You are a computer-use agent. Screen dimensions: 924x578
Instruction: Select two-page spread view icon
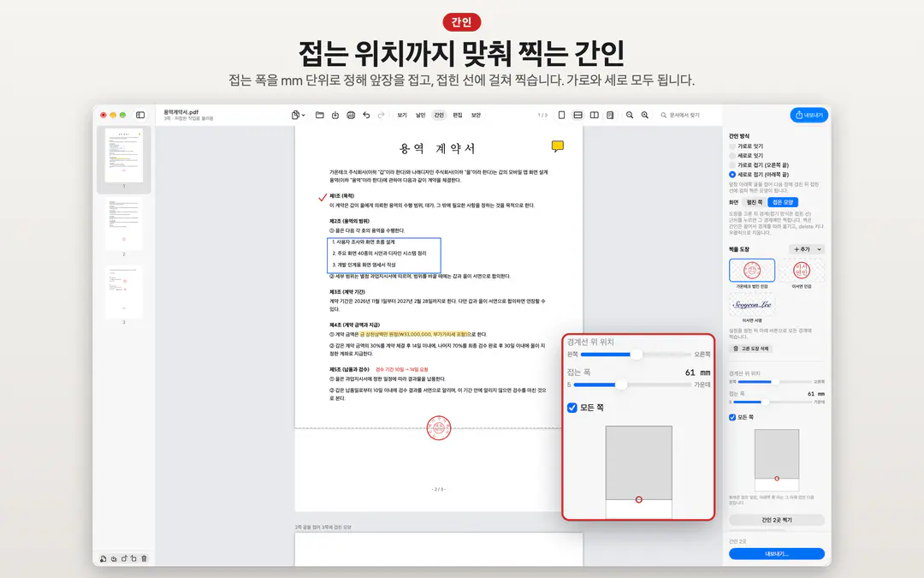pyautogui.click(x=595, y=115)
